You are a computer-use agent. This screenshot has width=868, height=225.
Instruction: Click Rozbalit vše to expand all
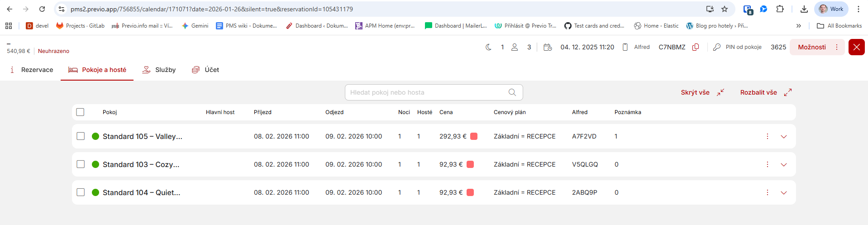765,92
